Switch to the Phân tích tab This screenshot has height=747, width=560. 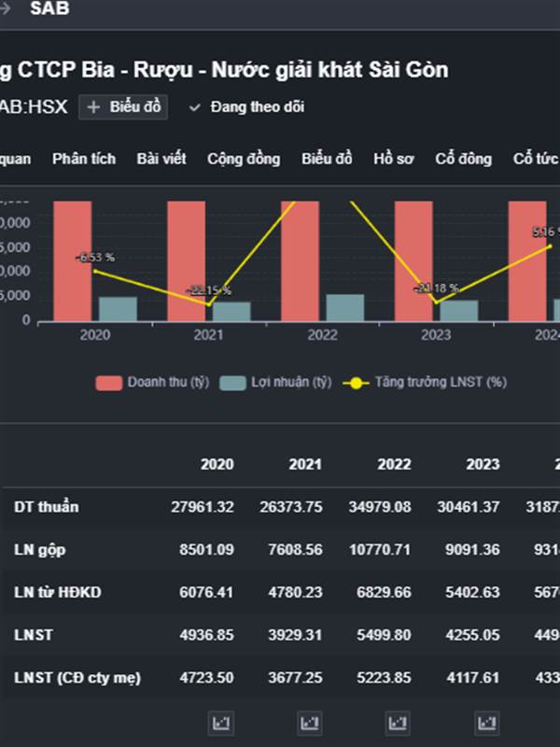[x=84, y=159]
